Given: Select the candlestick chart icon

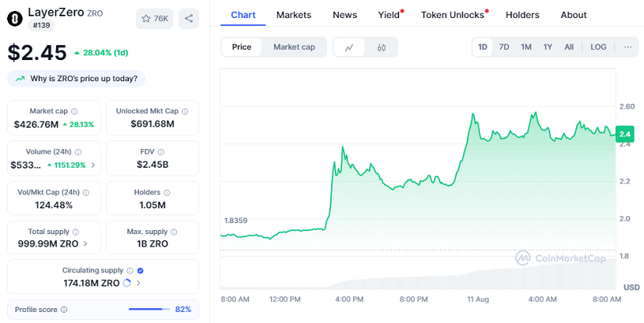Looking at the screenshot, I should click(x=381, y=47).
